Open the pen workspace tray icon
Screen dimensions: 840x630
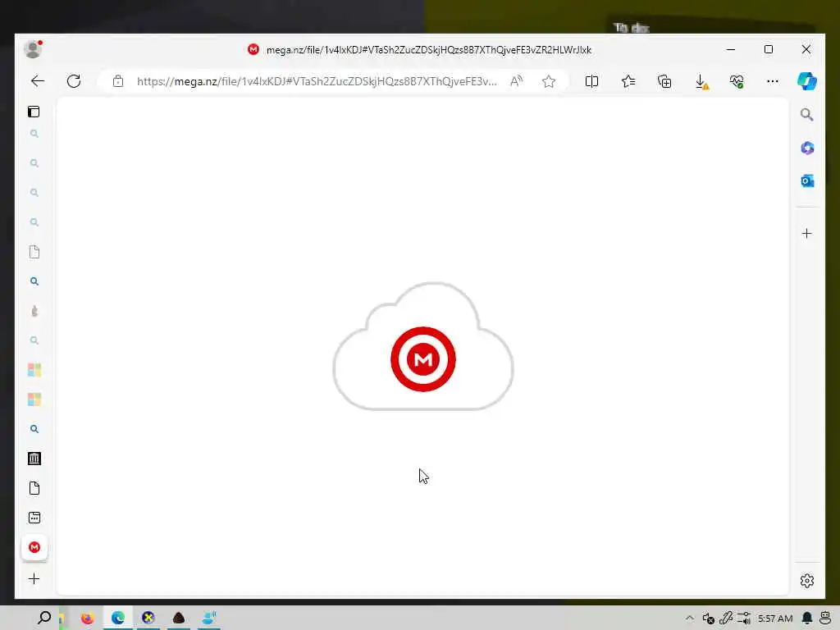point(726,619)
